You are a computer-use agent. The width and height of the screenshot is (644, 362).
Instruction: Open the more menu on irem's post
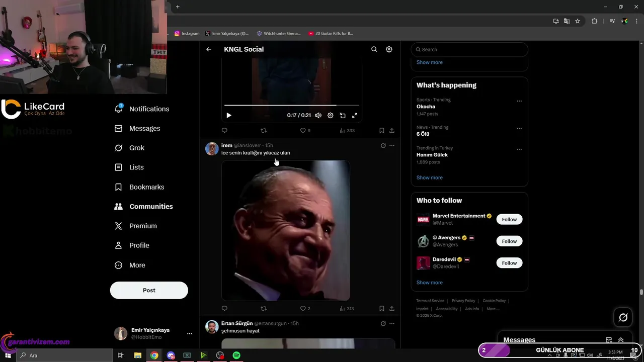392,146
